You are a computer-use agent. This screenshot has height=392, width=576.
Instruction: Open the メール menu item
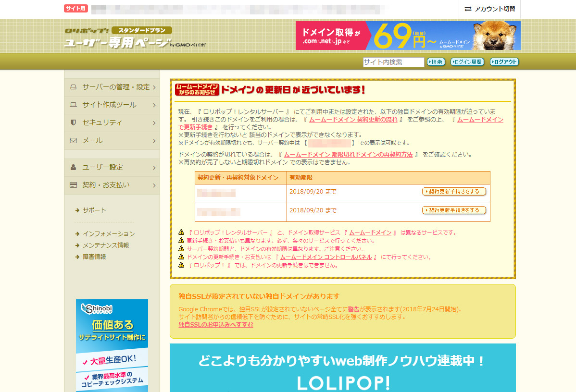92,140
